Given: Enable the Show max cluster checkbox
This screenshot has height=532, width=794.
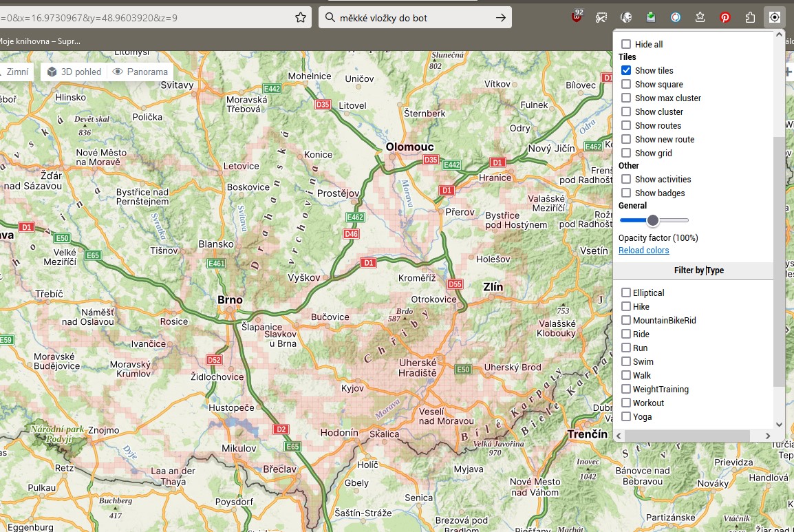Looking at the screenshot, I should [626, 98].
